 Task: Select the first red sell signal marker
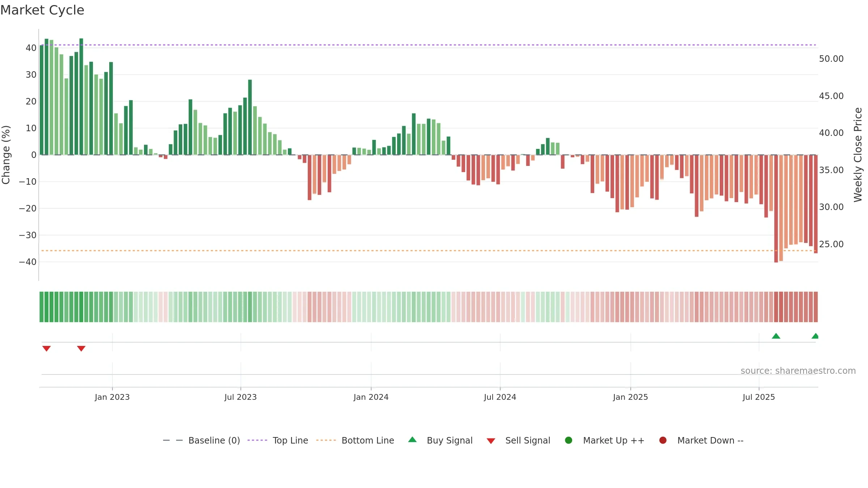point(46,348)
